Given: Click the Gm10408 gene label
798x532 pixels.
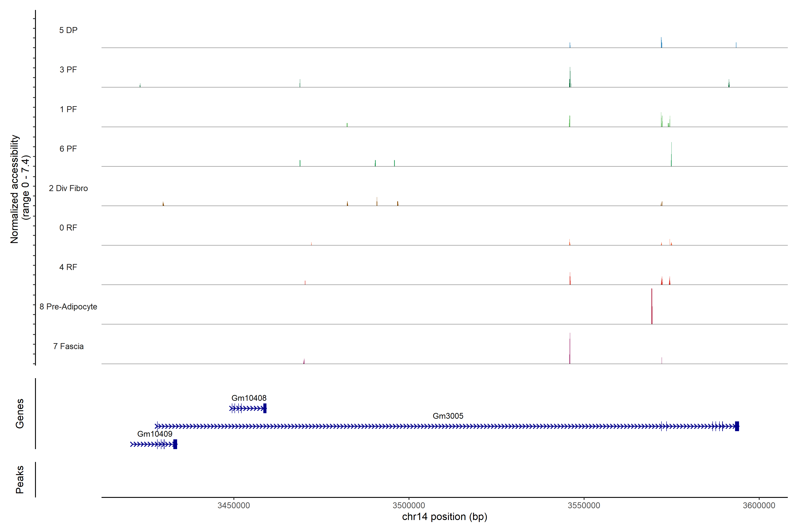Looking at the screenshot, I should [249, 398].
